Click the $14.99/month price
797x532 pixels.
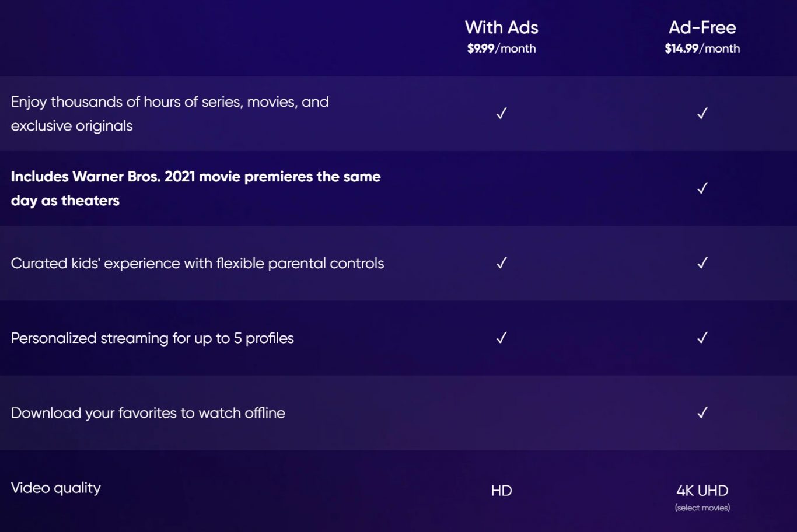(702, 48)
